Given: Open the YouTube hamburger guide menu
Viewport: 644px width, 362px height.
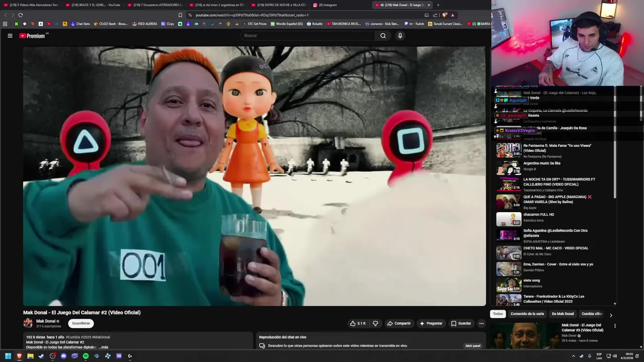Looking at the screenshot, I should [x=10, y=36].
